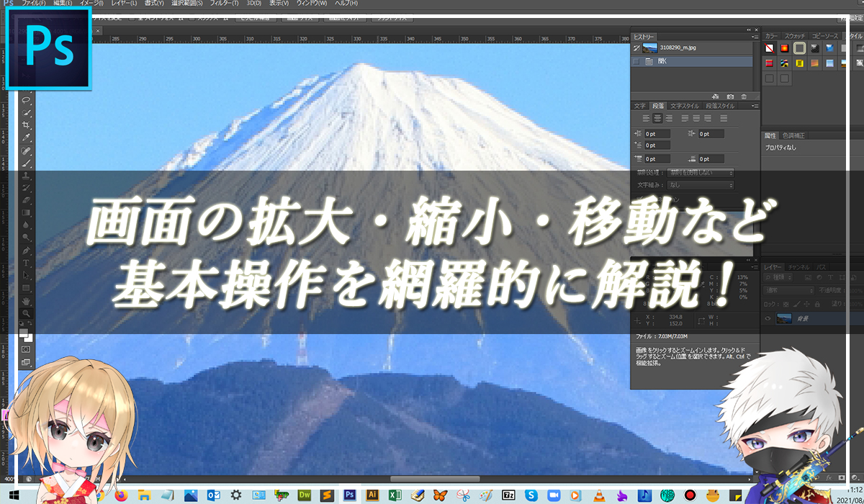
Task: Click the center-align paragraph icon
Action: tap(658, 118)
